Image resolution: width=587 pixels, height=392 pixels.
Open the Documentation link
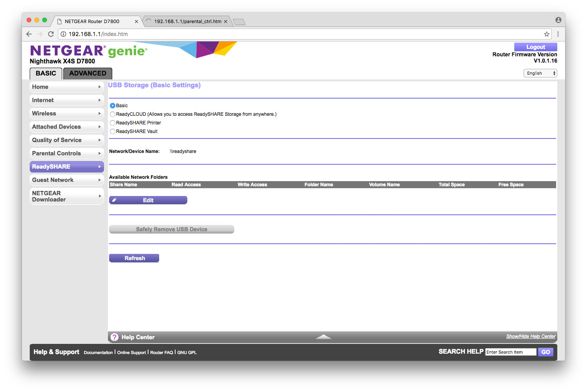(98, 352)
